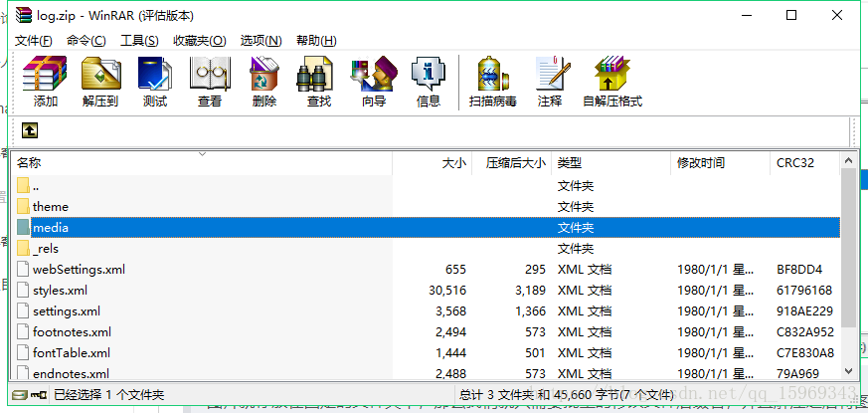868x413 pixels.
Task: Start the 向导 (Wizard) tool
Action: tap(374, 82)
